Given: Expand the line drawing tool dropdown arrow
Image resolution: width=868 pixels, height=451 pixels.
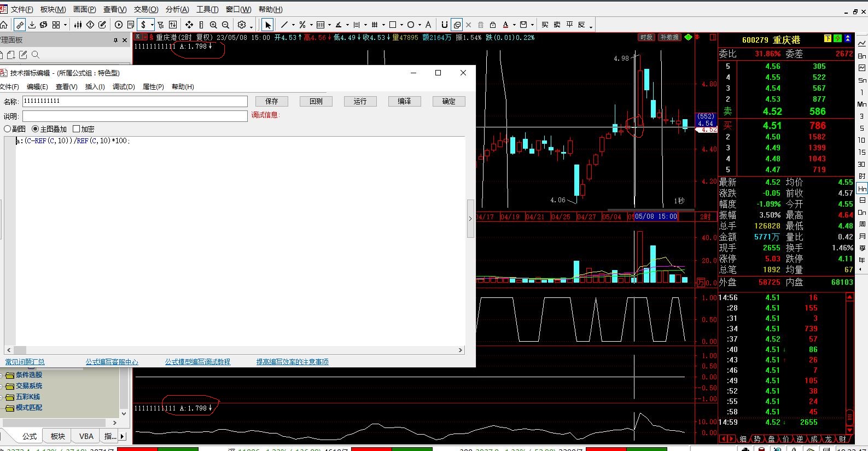Looking at the screenshot, I should 293,25.
